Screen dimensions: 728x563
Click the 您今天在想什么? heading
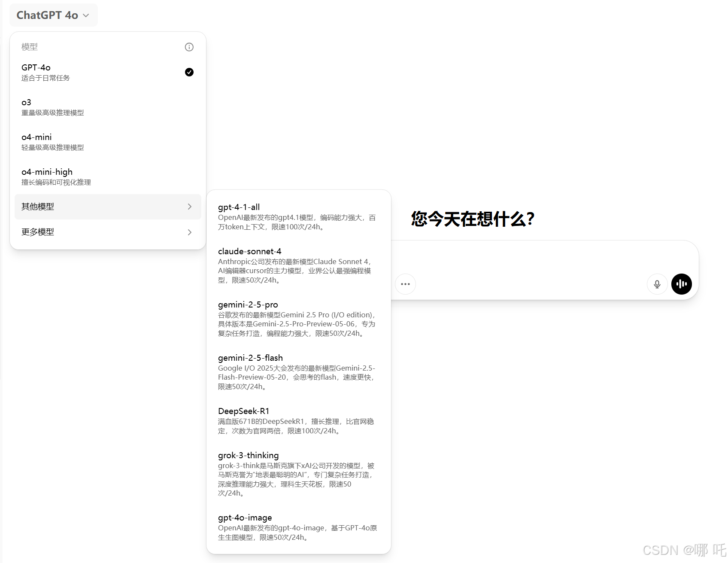pos(473,219)
